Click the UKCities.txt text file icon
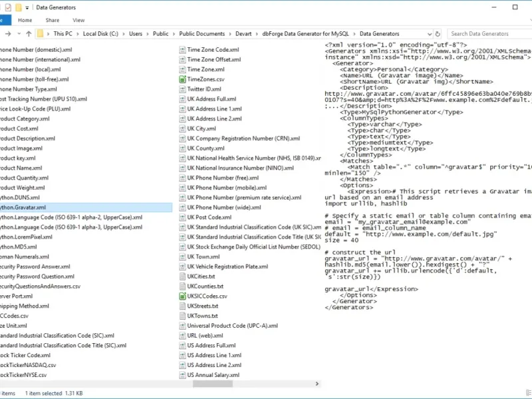Viewport: 532px width, 399px height. (x=182, y=276)
